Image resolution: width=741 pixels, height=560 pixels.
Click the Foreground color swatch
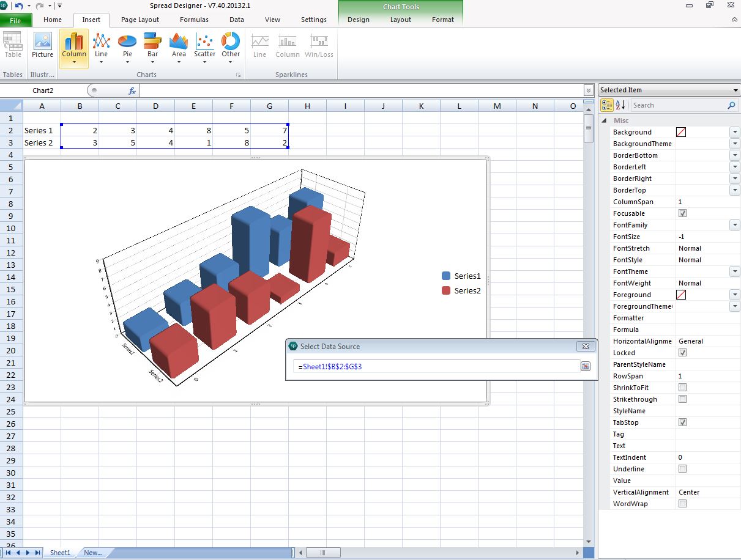(x=681, y=295)
